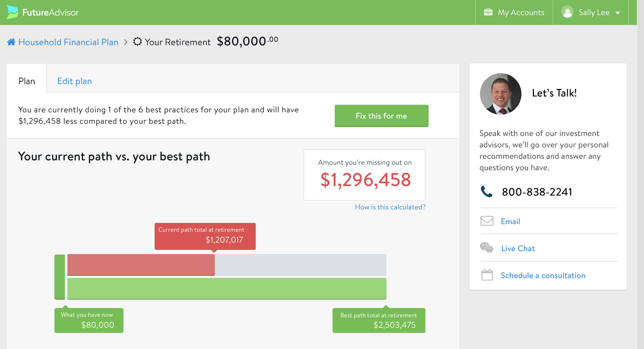
Task: Select Schedule a consultation
Action: pos(543,275)
